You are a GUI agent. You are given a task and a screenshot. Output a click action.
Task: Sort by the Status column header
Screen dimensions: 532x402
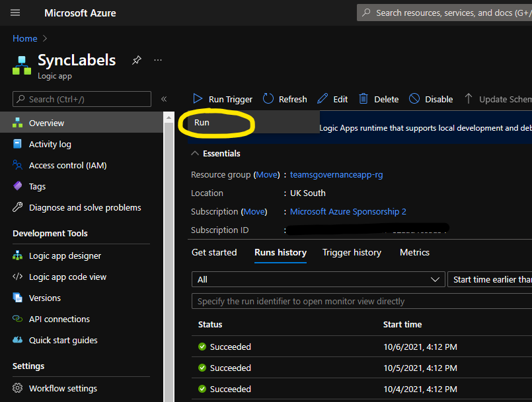pos(210,325)
